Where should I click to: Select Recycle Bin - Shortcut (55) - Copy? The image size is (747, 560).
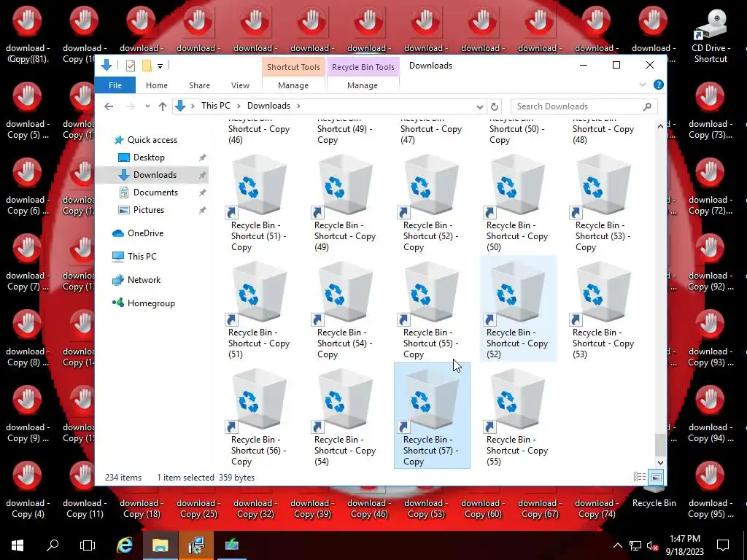coord(431,310)
